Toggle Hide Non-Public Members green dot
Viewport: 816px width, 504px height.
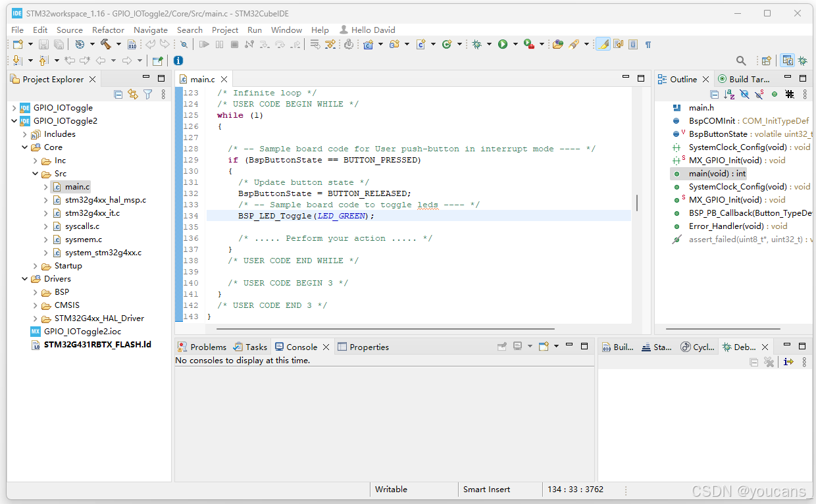pos(775,94)
